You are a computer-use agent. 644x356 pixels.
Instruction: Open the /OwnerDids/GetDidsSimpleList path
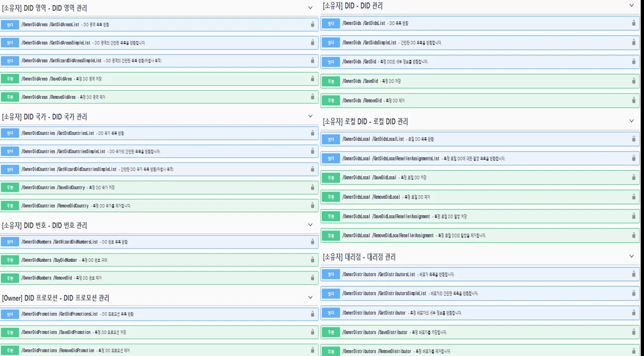click(x=369, y=43)
